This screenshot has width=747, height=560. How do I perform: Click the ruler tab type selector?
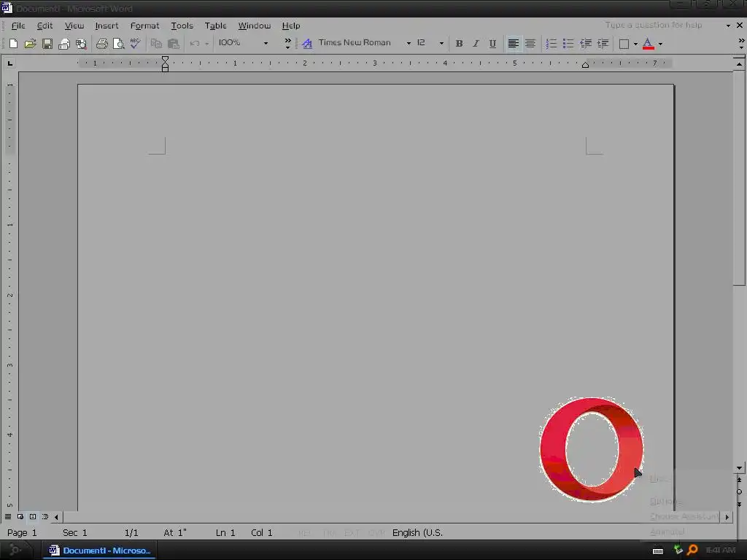(x=10, y=63)
